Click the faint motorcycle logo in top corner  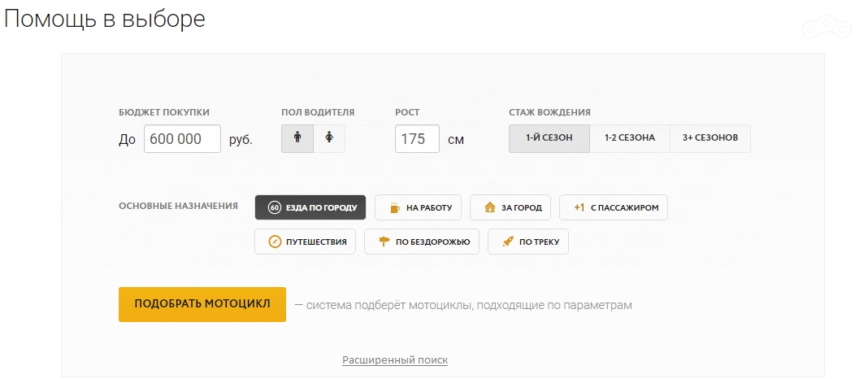826,28
